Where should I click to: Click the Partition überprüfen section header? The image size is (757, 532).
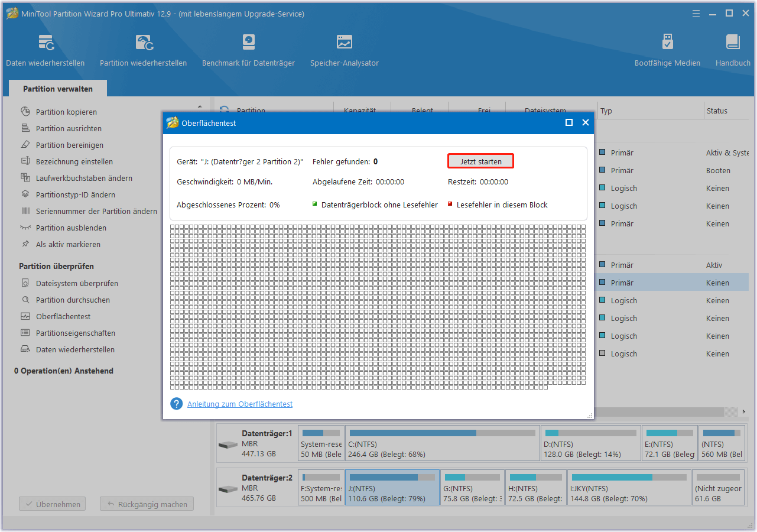[x=56, y=266]
